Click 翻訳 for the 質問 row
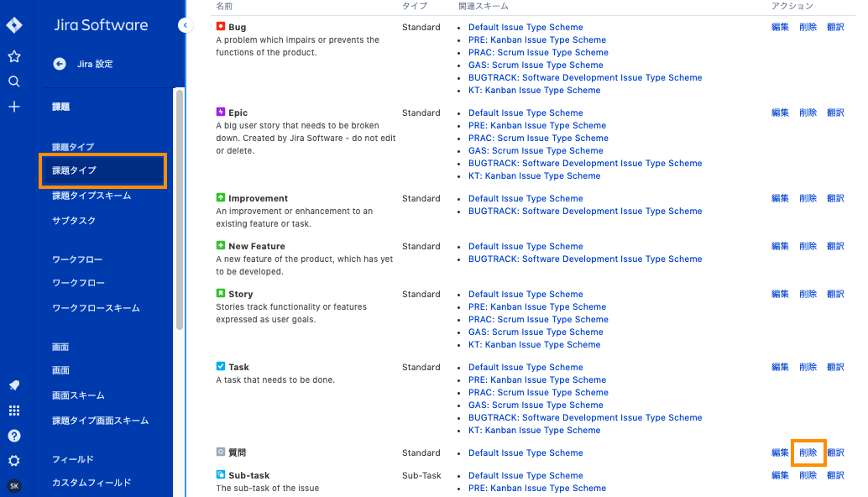868x497 pixels. tap(835, 453)
